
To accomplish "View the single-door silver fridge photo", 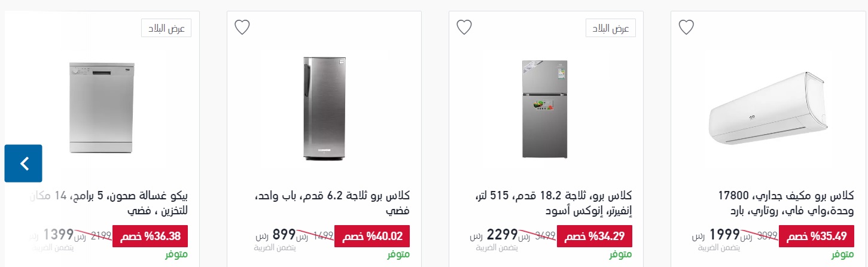I will [324, 109].
